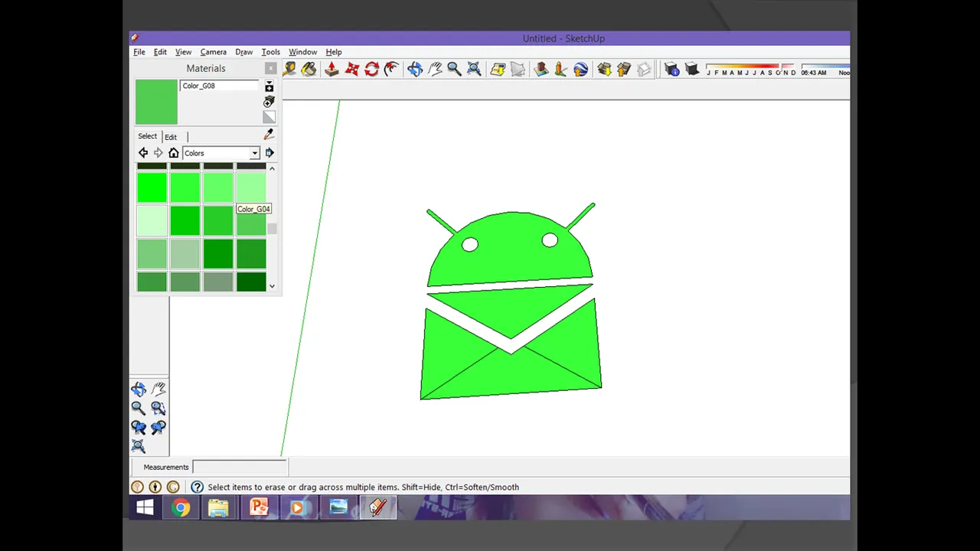The height and width of the screenshot is (551, 980).
Task: Open the File menu
Action: pos(139,52)
